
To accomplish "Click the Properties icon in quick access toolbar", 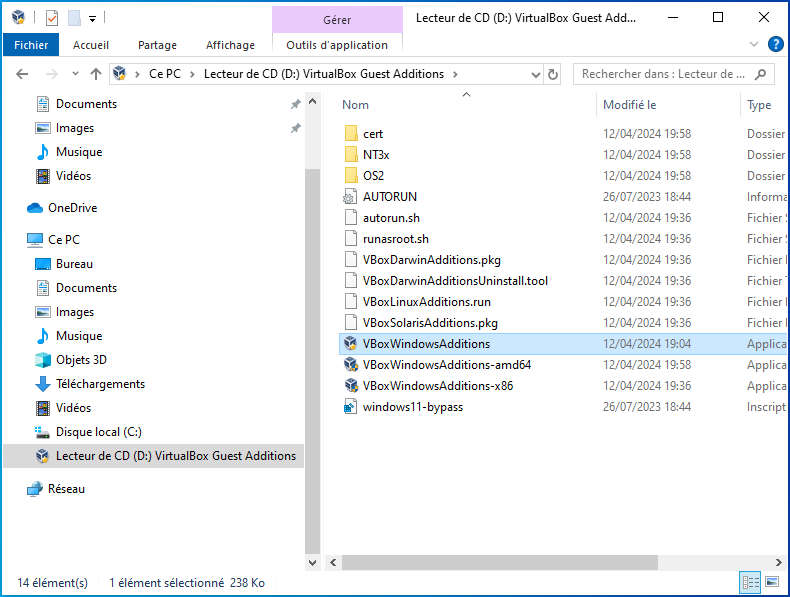I will [52, 18].
